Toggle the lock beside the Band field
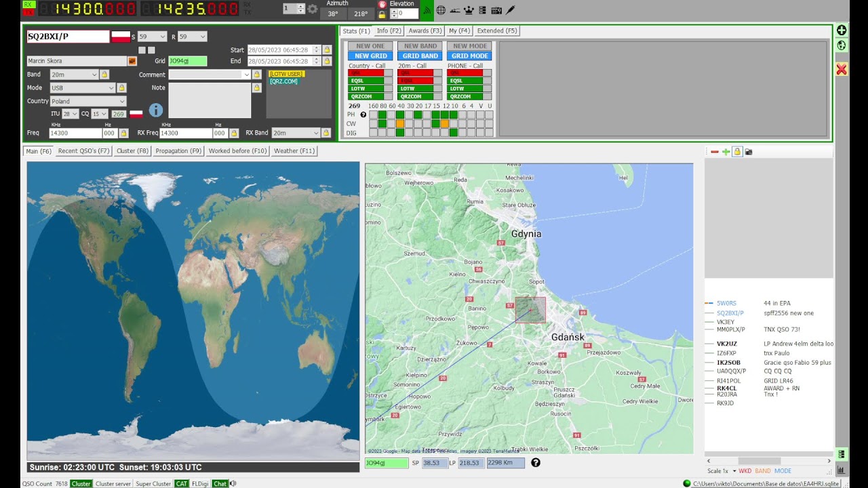The height and width of the screenshot is (488, 868). coord(104,75)
